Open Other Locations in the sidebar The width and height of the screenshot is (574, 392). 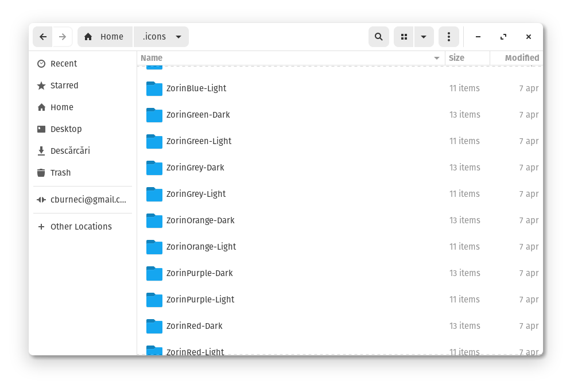pyautogui.click(x=83, y=227)
